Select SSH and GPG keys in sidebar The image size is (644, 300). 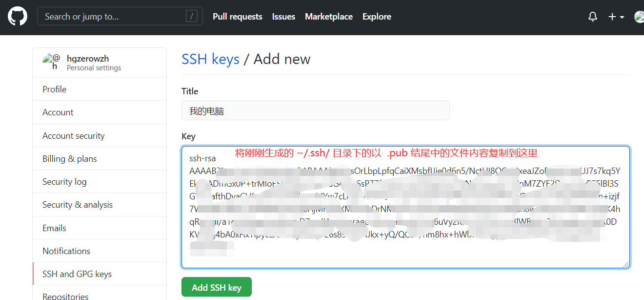100,274
